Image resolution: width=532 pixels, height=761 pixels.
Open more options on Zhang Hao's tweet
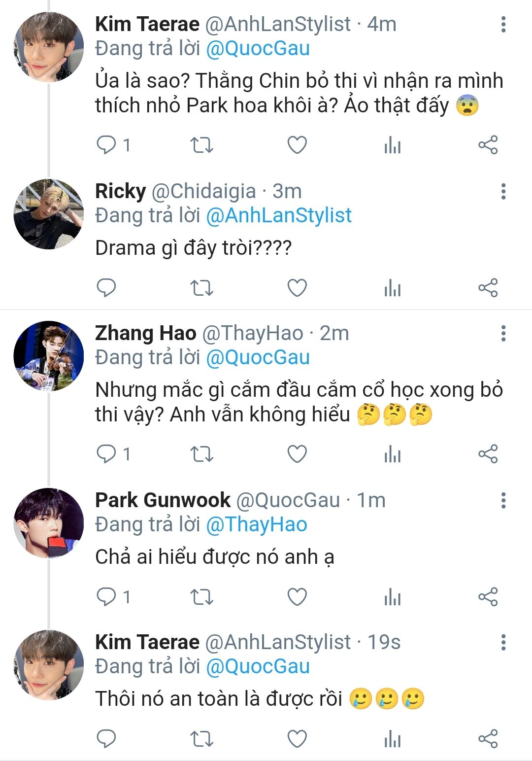[503, 333]
